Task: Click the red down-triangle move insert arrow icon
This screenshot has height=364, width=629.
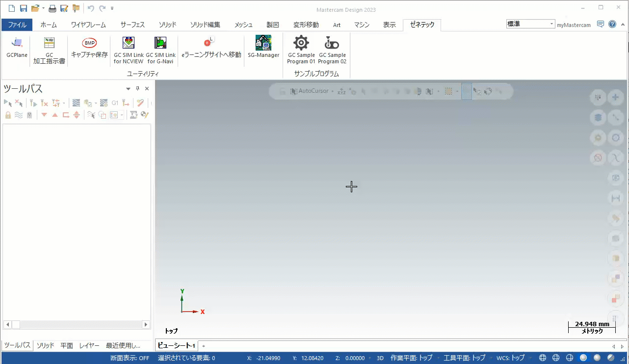Action: (x=44, y=115)
